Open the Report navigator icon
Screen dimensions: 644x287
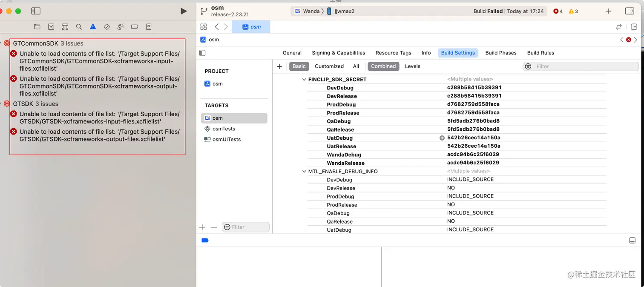click(x=149, y=27)
